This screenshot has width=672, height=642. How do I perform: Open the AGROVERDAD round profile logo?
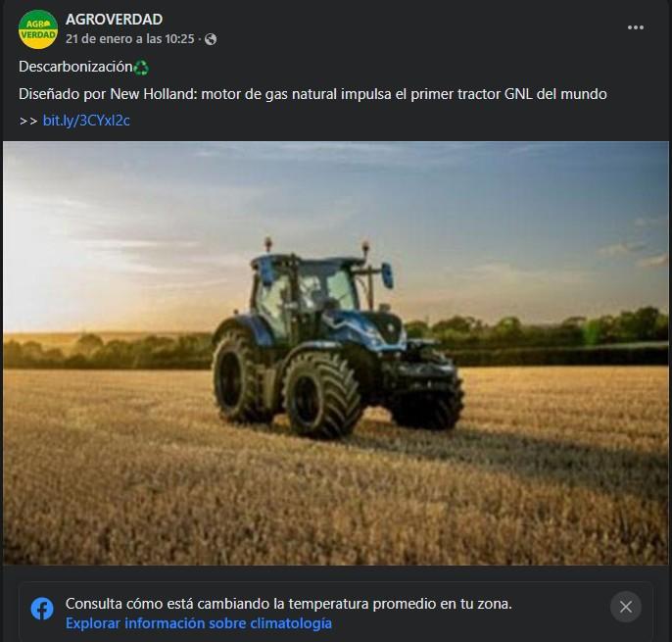coord(37,29)
